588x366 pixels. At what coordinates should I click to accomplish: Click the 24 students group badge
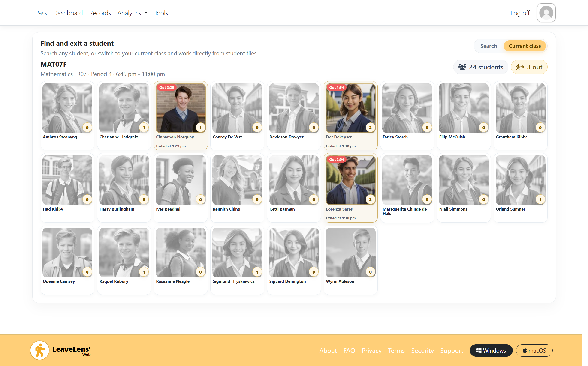click(x=480, y=67)
